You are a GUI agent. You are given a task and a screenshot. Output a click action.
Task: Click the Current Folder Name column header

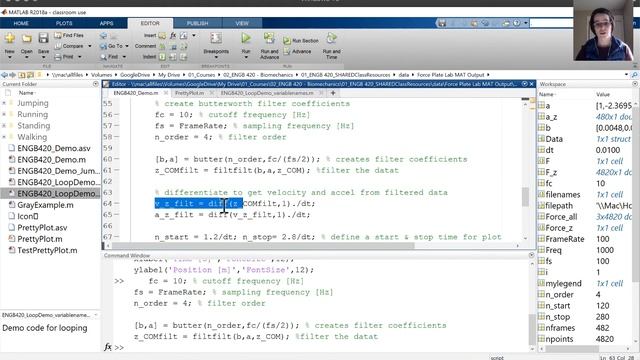click(x=26, y=93)
